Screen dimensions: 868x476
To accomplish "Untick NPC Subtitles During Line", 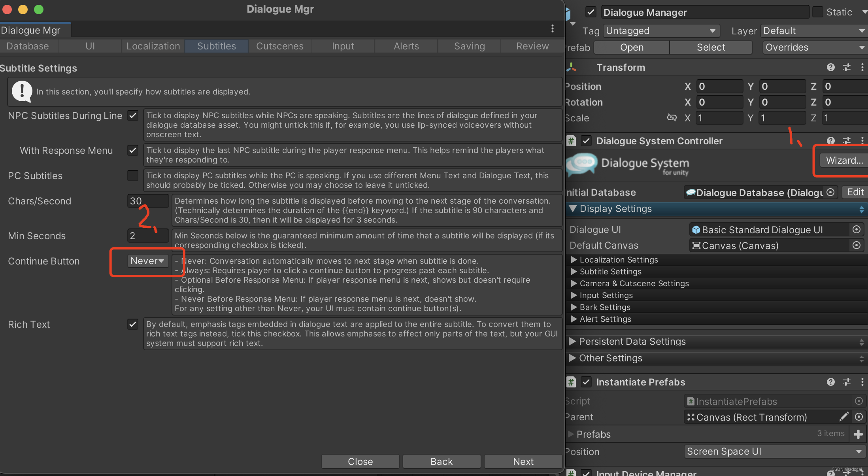I will coord(132,115).
